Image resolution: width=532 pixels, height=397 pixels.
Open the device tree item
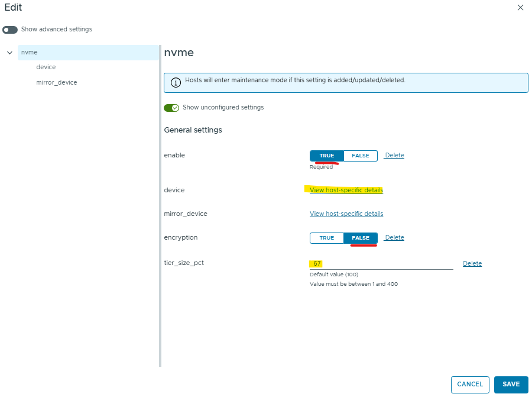[46, 67]
